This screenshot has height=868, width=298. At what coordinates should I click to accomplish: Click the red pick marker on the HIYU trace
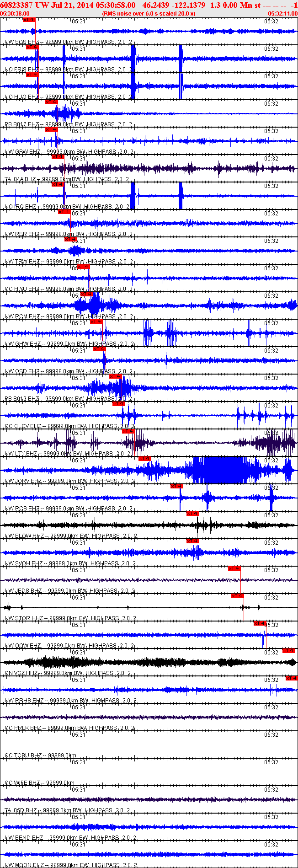click(x=83, y=267)
